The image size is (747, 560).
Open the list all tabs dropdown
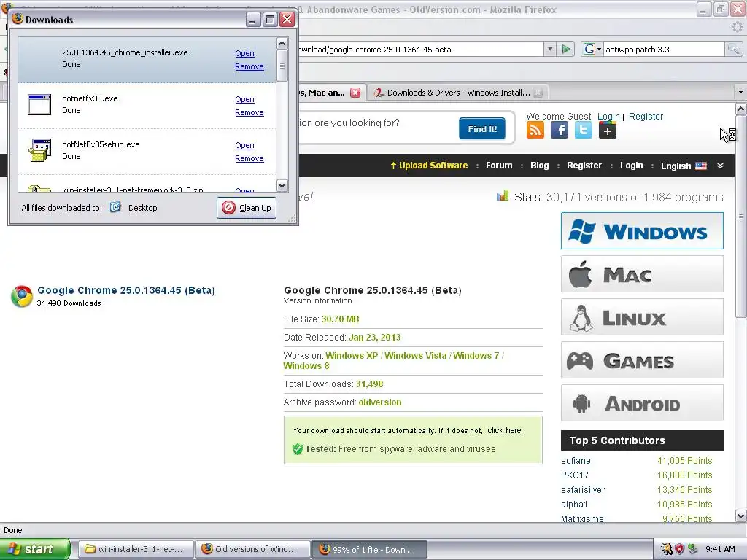point(740,92)
